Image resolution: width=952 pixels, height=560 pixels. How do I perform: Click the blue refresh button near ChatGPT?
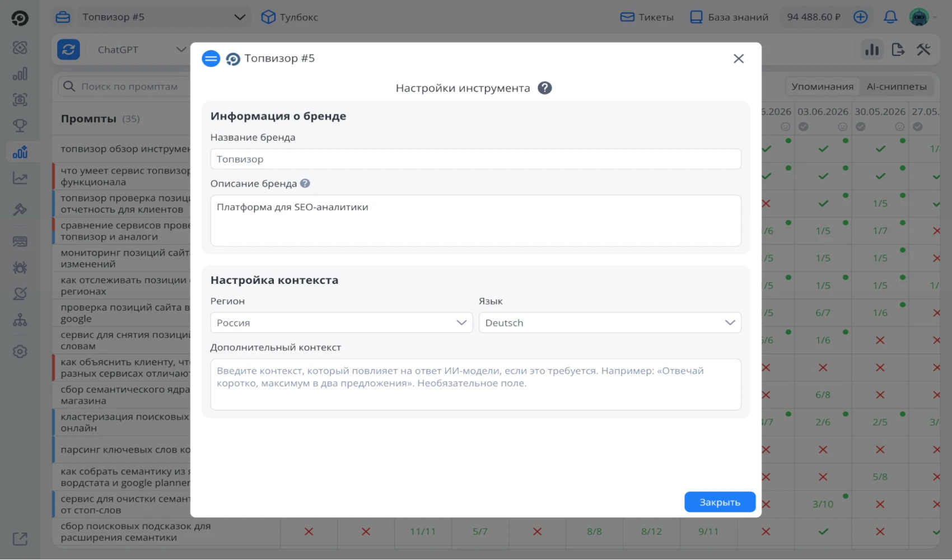pyautogui.click(x=68, y=49)
